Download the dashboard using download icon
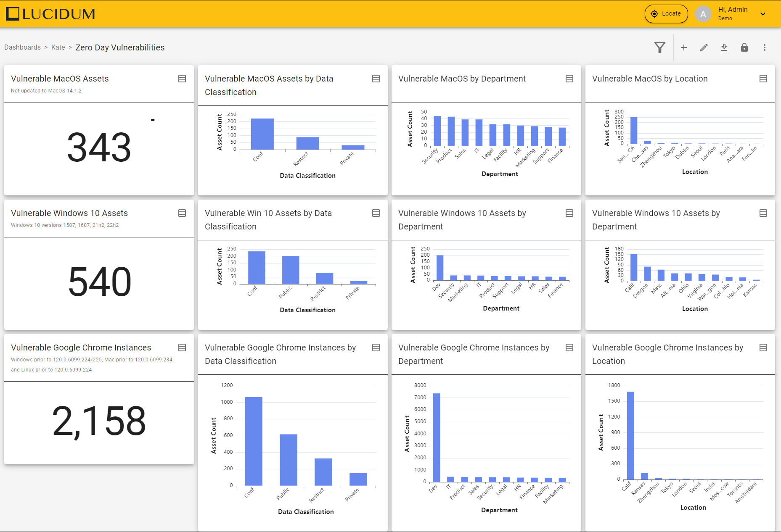Viewport: 781px width, 532px height. tap(724, 47)
